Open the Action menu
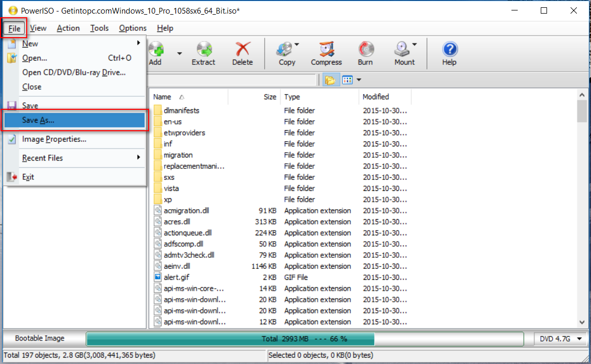This screenshot has height=364, width=591. 68,28
